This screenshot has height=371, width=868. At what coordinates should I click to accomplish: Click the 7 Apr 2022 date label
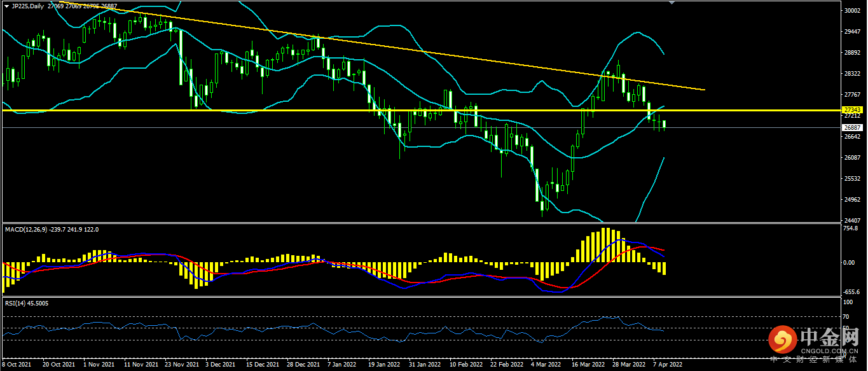[x=667, y=365]
